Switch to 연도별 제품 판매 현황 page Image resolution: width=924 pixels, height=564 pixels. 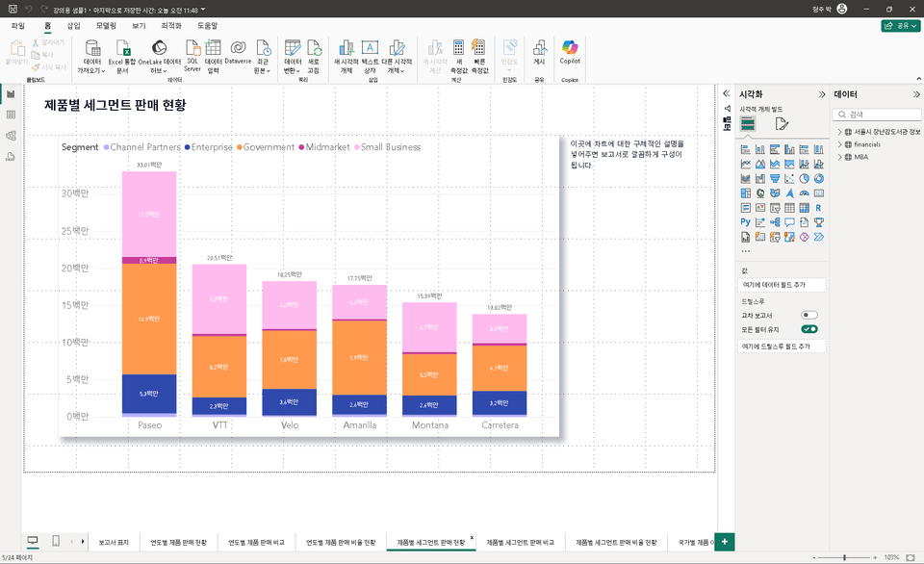(179, 542)
